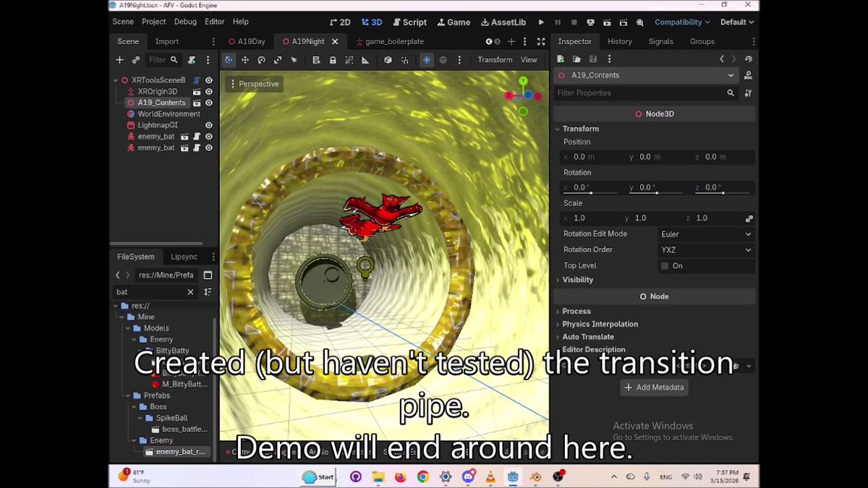Switch to the A19Day scene tab

pos(246,41)
